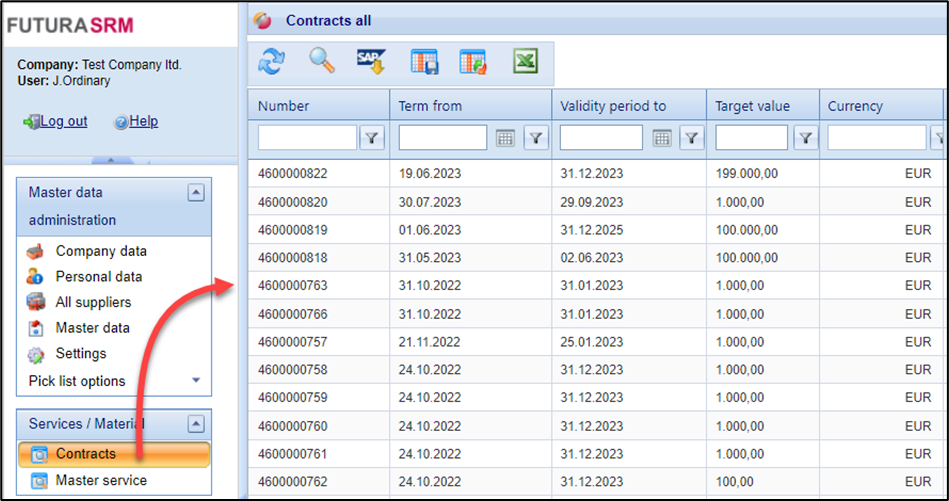Expand the Pick list options dropdown arrow
The width and height of the screenshot is (949, 501).
(x=196, y=381)
